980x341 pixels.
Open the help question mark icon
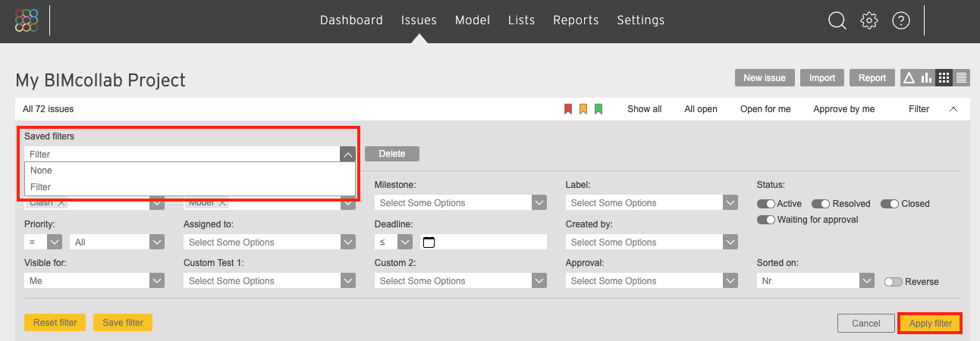point(900,20)
